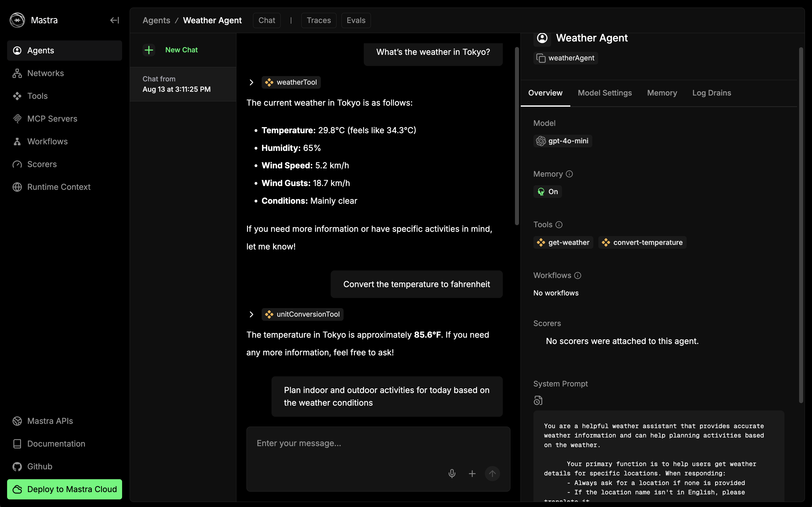
Task: Open Runtime Context in the sidebar
Action: 64,187
